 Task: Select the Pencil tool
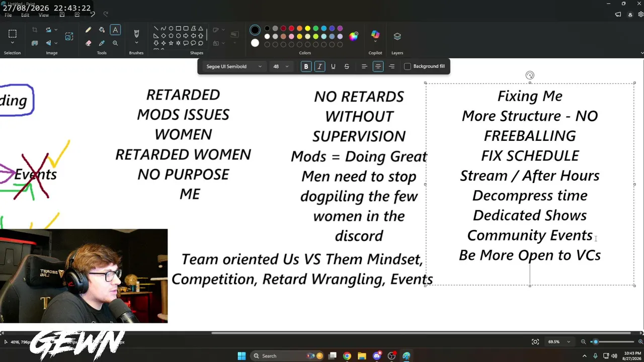pyautogui.click(x=89, y=30)
